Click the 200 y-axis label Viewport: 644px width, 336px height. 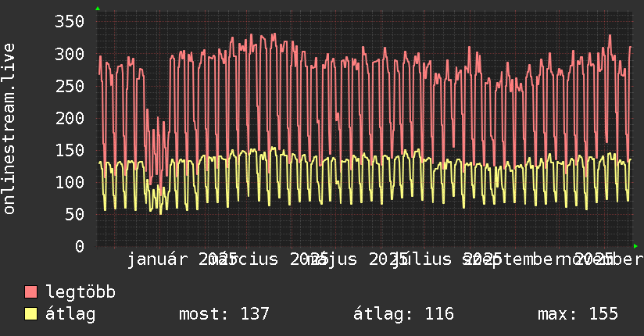click(x=70, y=118)
